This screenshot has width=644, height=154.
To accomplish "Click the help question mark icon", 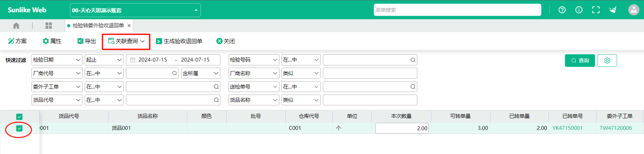I will tap(562, 10).
